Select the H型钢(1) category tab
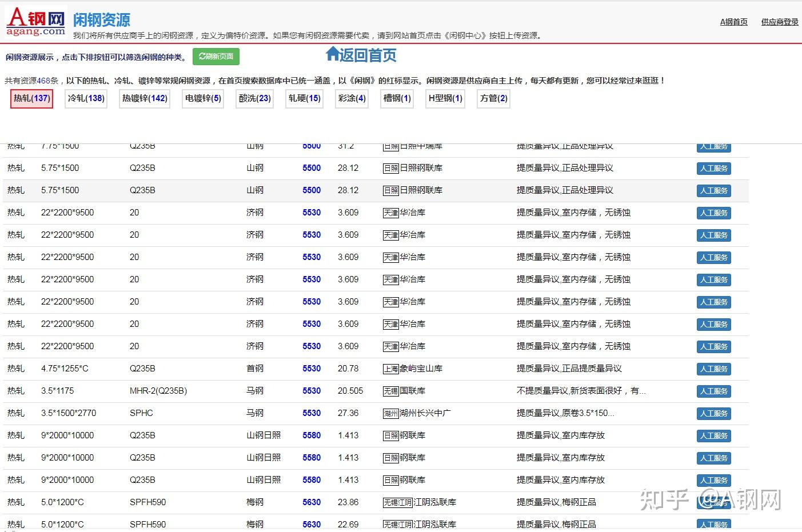Screen dimensions: 802x532 point(445,98)
